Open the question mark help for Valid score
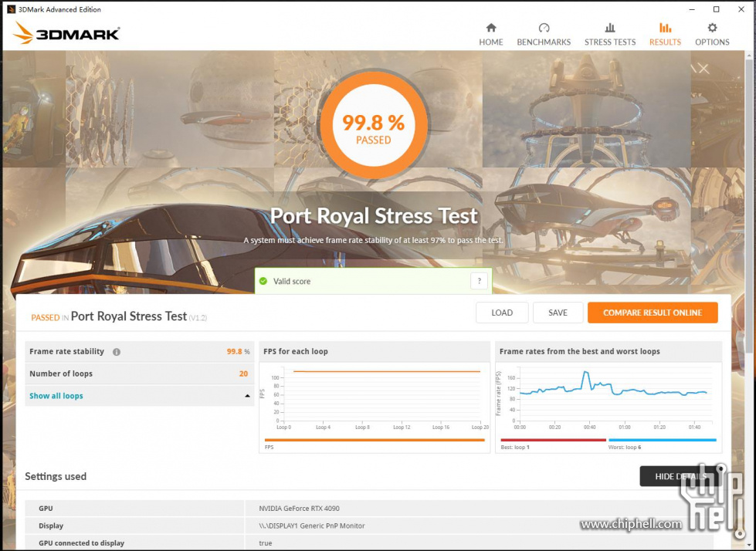This screenshot has height=551, width=756. click(479, 281)
